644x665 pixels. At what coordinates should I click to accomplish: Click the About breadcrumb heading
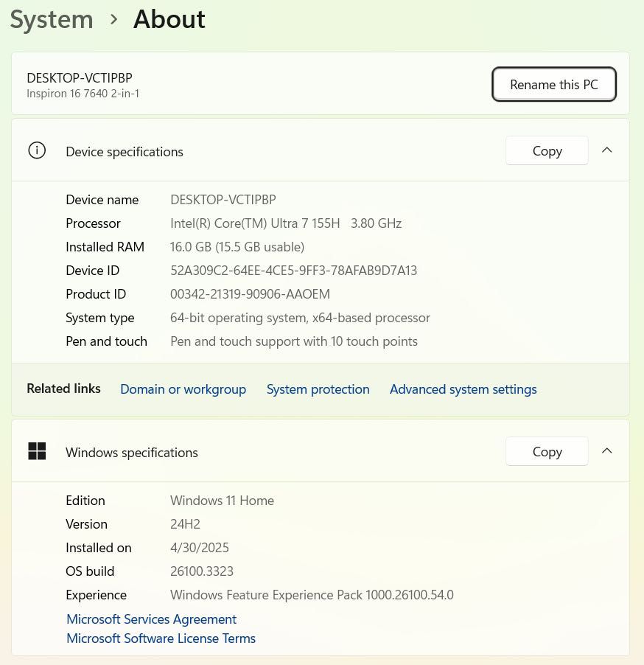pos(169,19)
